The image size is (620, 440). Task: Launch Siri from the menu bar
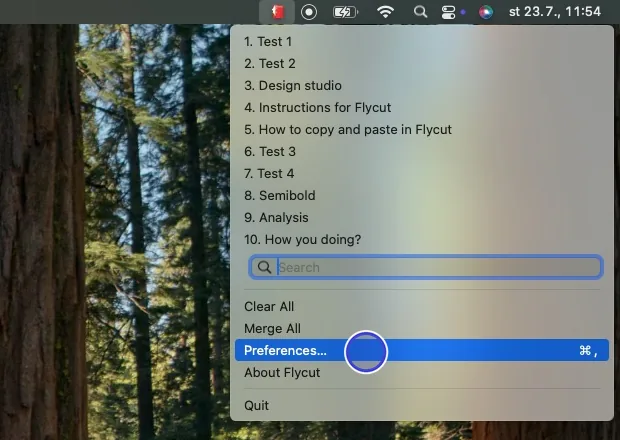486,12
